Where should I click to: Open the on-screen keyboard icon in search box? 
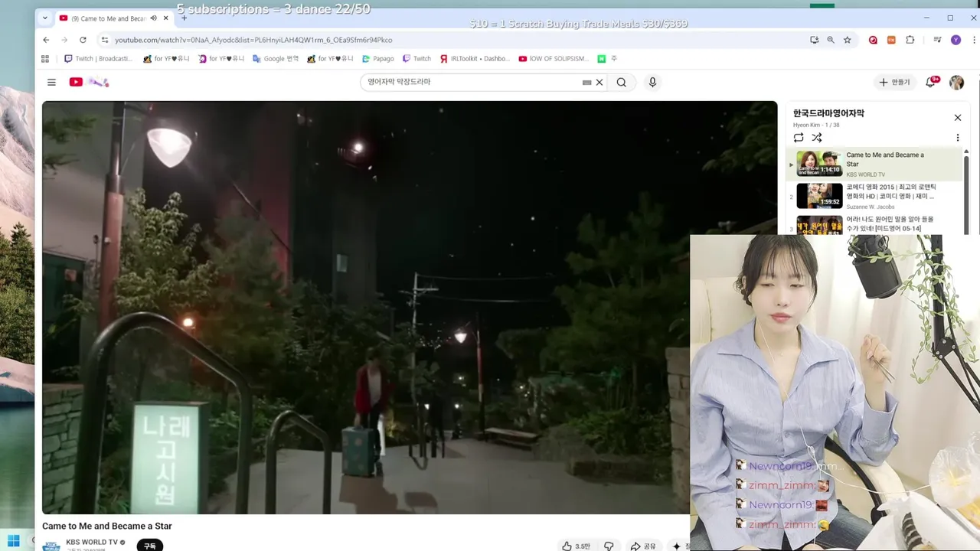tap(587, 82)
